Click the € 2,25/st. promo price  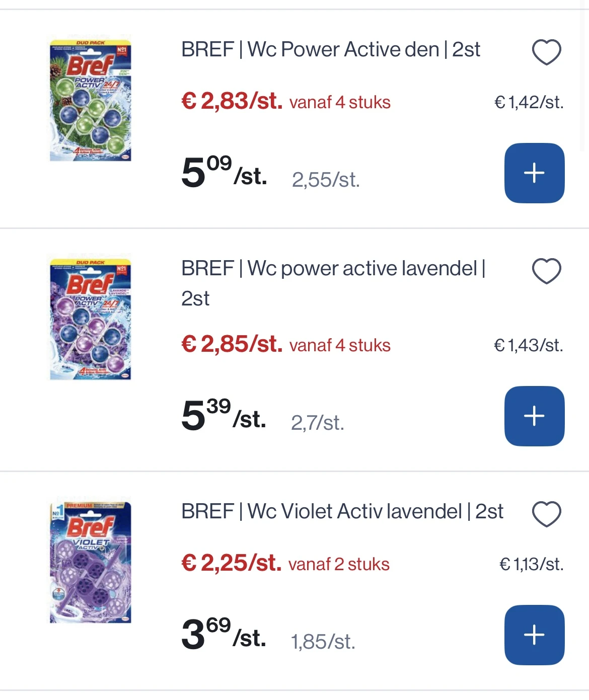pyautogui.click(x=231, y=563)
